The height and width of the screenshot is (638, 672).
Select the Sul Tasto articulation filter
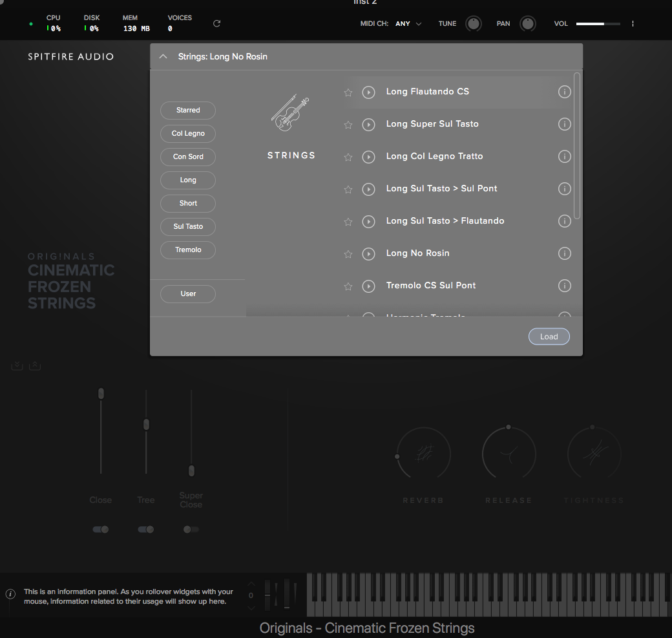pyautogui.click(x=187, y=226)
